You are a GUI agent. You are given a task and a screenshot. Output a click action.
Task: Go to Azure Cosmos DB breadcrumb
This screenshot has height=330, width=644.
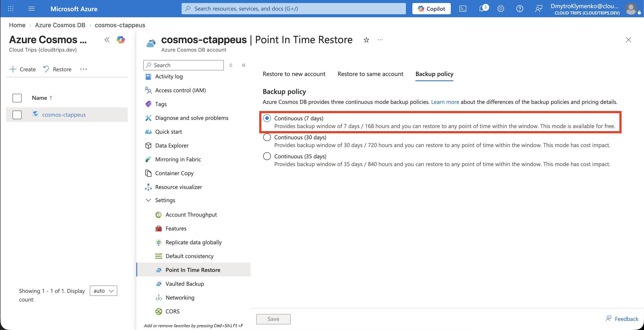pyautogui.click(x=60, y=25)
